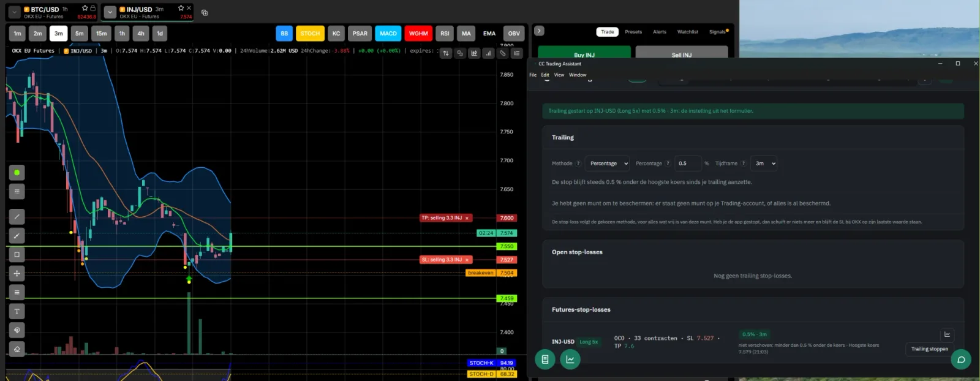
Task: Click the swap arrows icon in chart header
Action: [446, 53]
